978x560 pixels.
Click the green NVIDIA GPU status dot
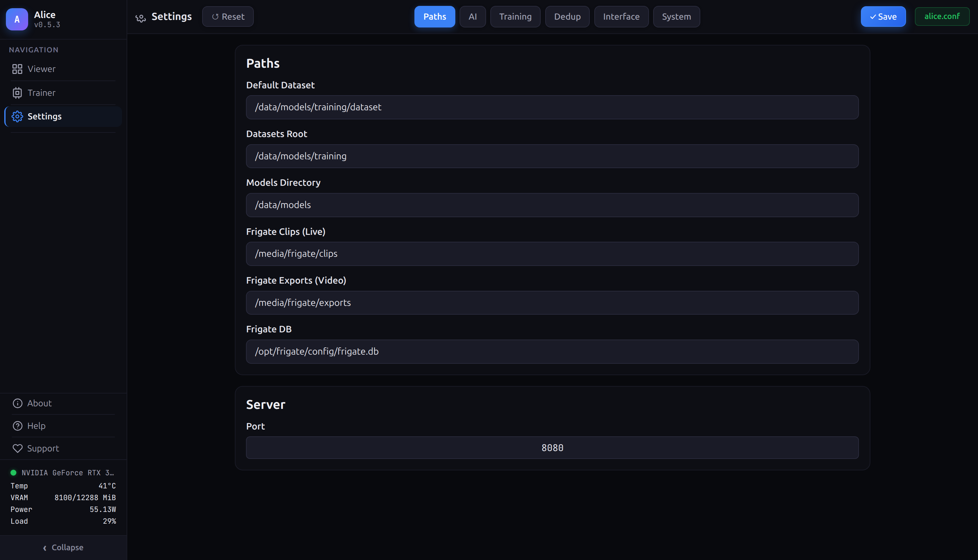point(14,472)
